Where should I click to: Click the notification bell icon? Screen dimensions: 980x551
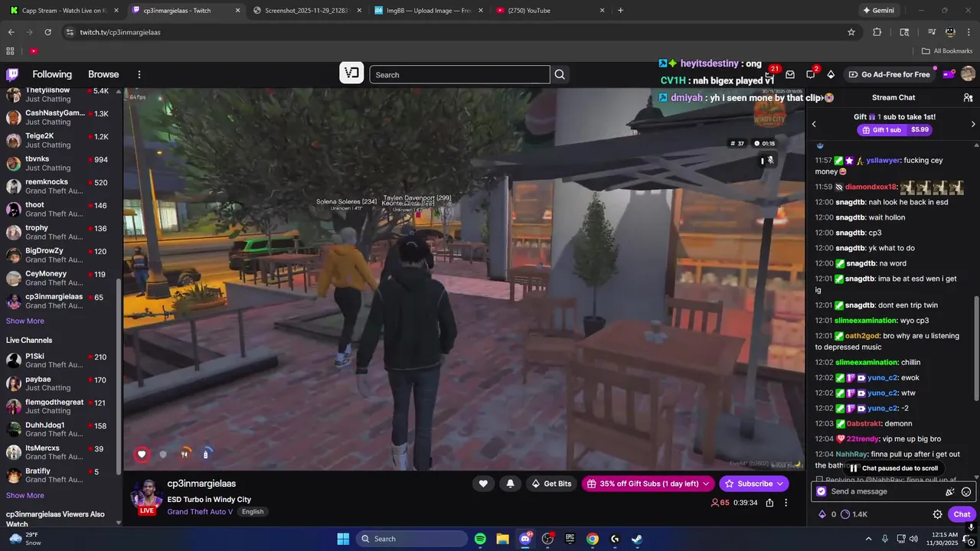pyautogui.click(x=510, y=484)
